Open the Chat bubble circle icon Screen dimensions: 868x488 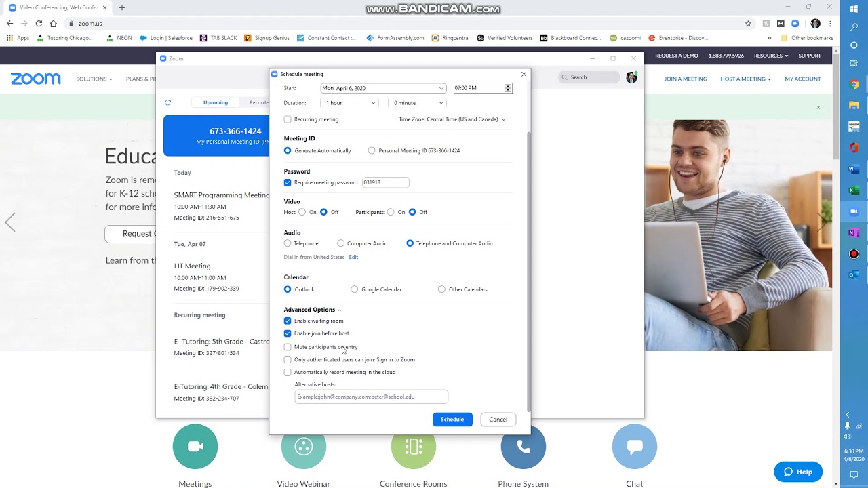click(x=635, y=446)
